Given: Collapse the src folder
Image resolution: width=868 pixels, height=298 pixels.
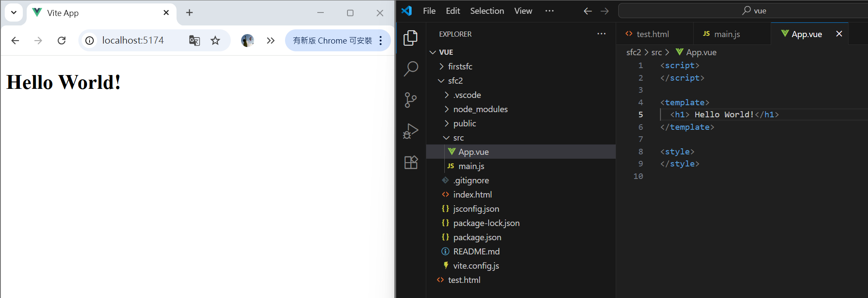Looking at the screenshot, I should [458, 138].
